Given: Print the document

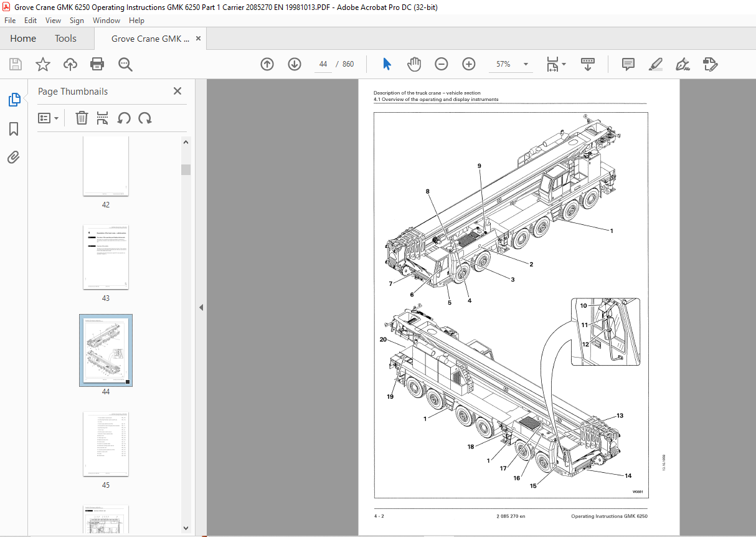Looking at the screenshot, I should (x=97, y=64).
